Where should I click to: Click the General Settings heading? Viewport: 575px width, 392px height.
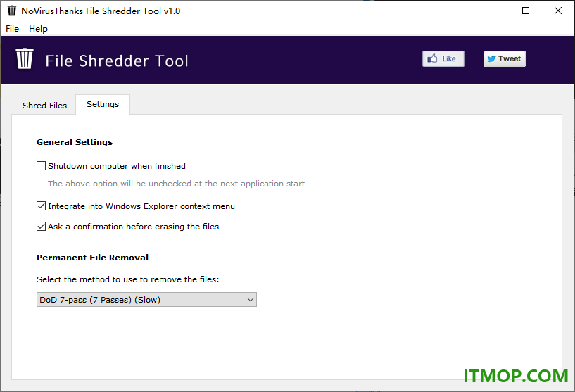coord(75,142)
